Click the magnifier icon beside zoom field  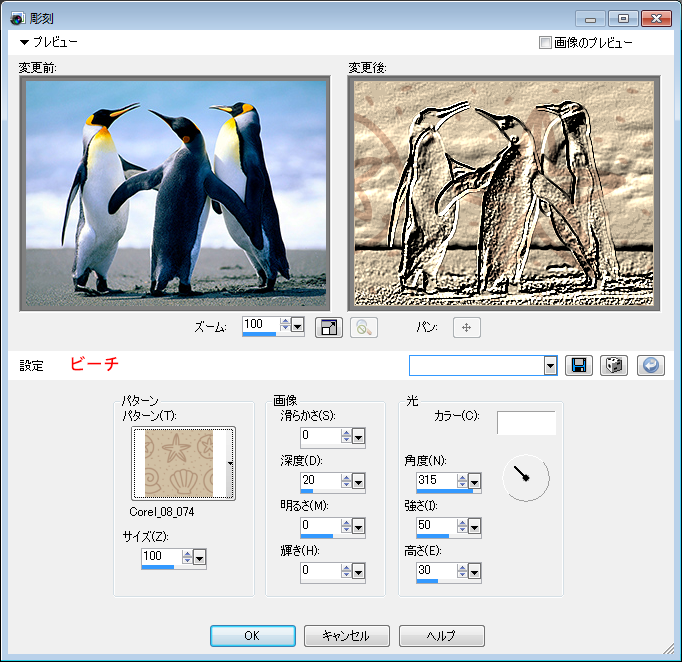coord(363,327)
